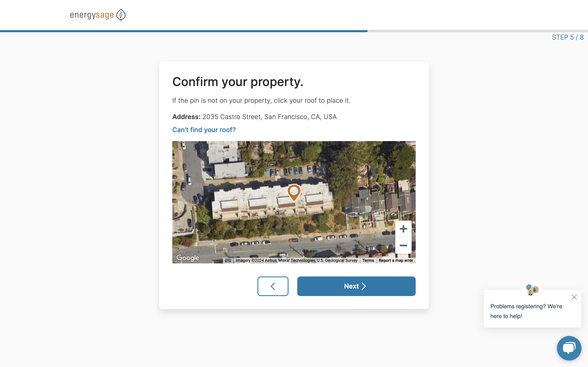The height and width of the screenshot is (367, 588).
Task: Open the map Terms link
Action: click(368, 260)
